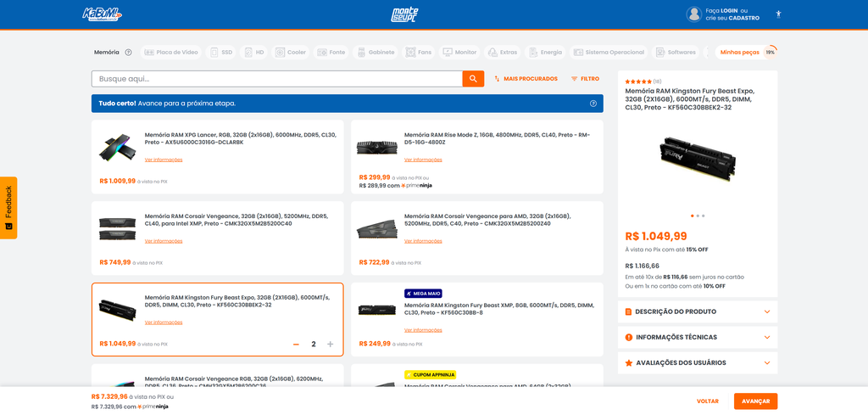Screen dimensions: 868x415
Task: Open the Mais Procurados sort option
Action: point(526,79)
